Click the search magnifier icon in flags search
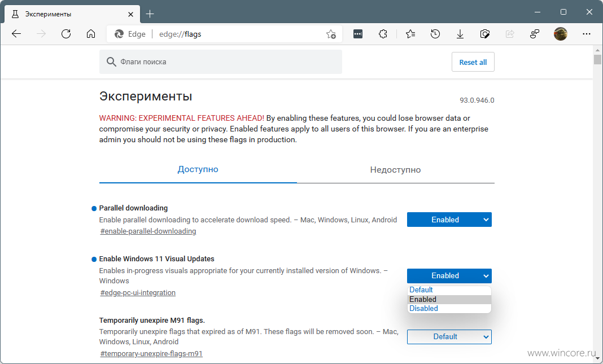Screen dimensions: 603x364 111,62
